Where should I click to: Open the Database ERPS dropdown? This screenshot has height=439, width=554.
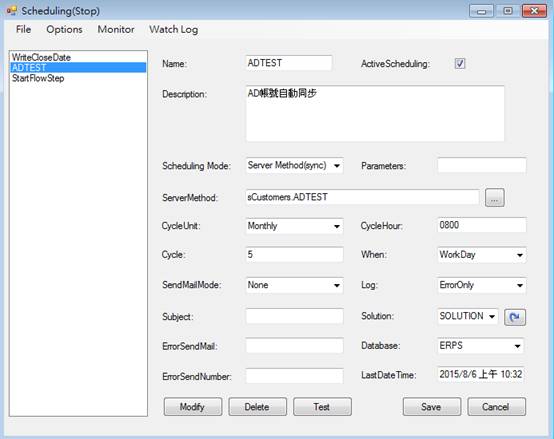pyautogui.click(x=481, y=346)
